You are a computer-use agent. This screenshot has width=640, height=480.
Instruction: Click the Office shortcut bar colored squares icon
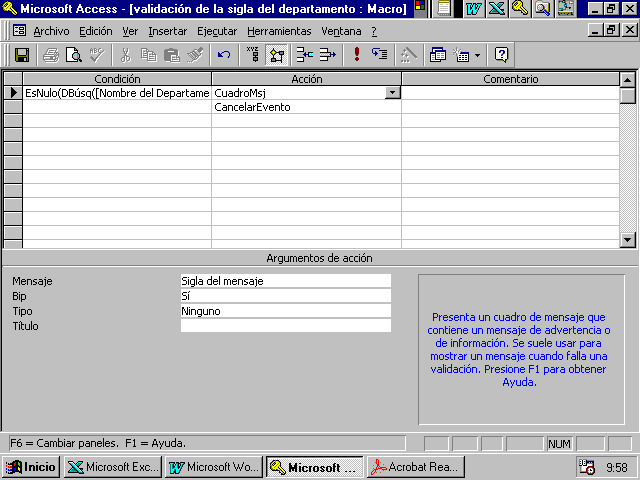(x=420, y=6)
